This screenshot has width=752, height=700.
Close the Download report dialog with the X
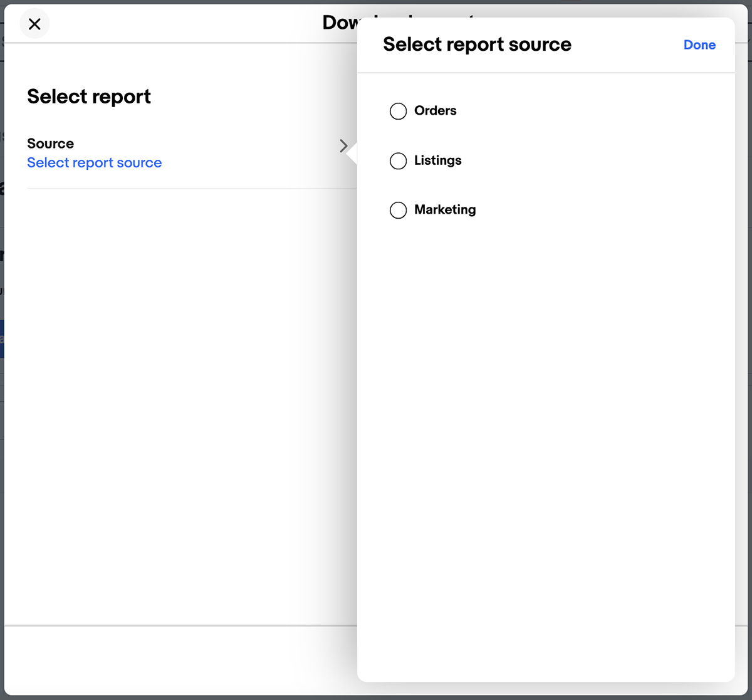coord(34,24)
